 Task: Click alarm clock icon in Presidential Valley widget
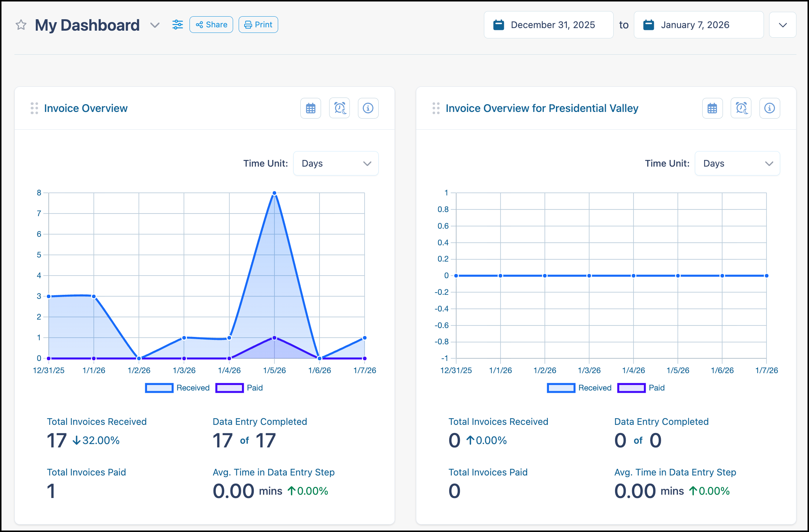pos(741,108)
